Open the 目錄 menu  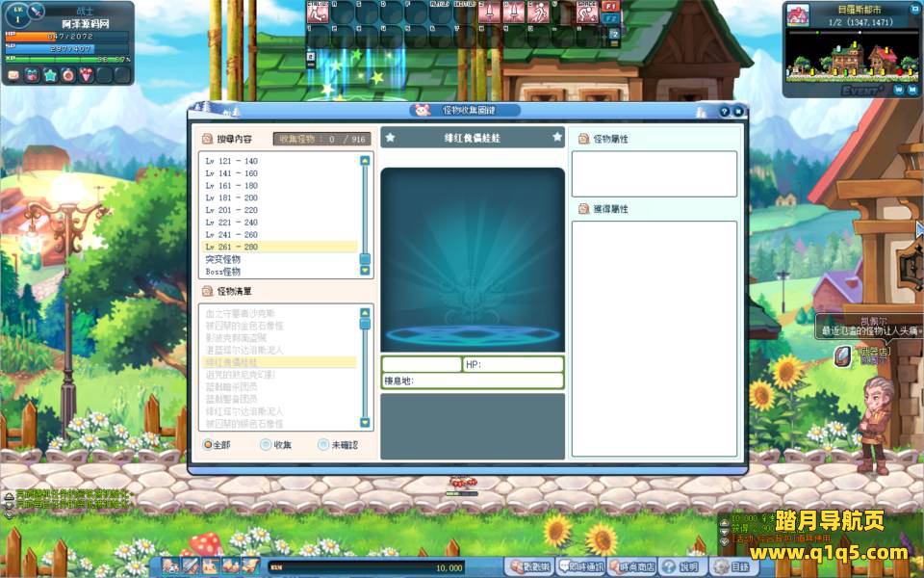733,566
